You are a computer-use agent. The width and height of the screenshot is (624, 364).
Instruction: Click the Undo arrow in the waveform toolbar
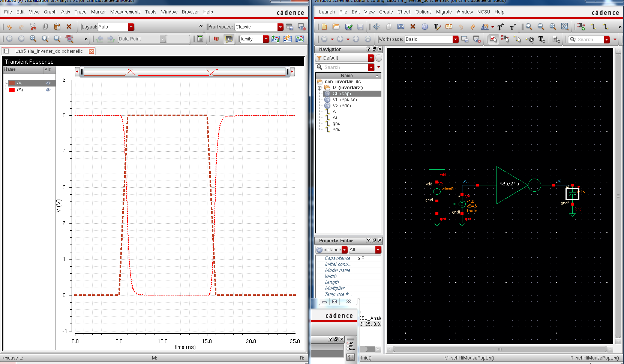(9, 27)
